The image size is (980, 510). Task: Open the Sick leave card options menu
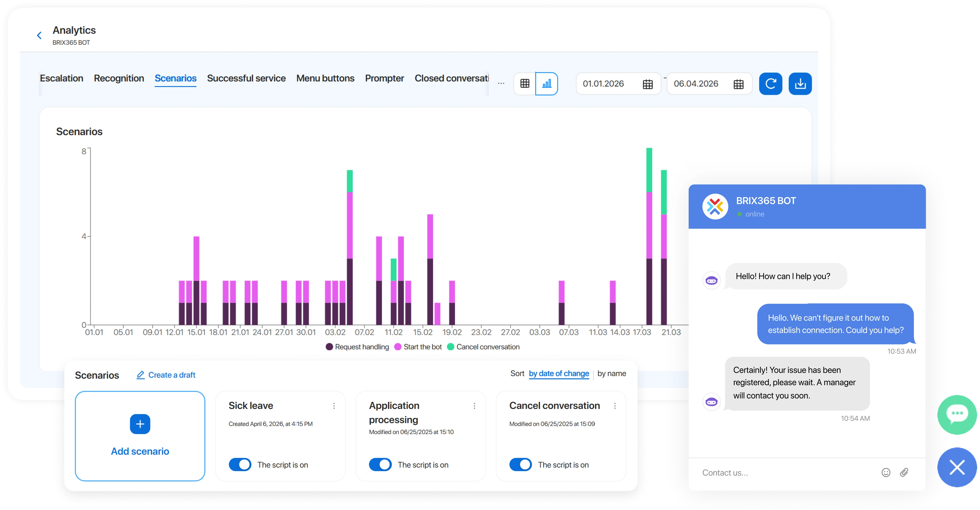(334, 406)
